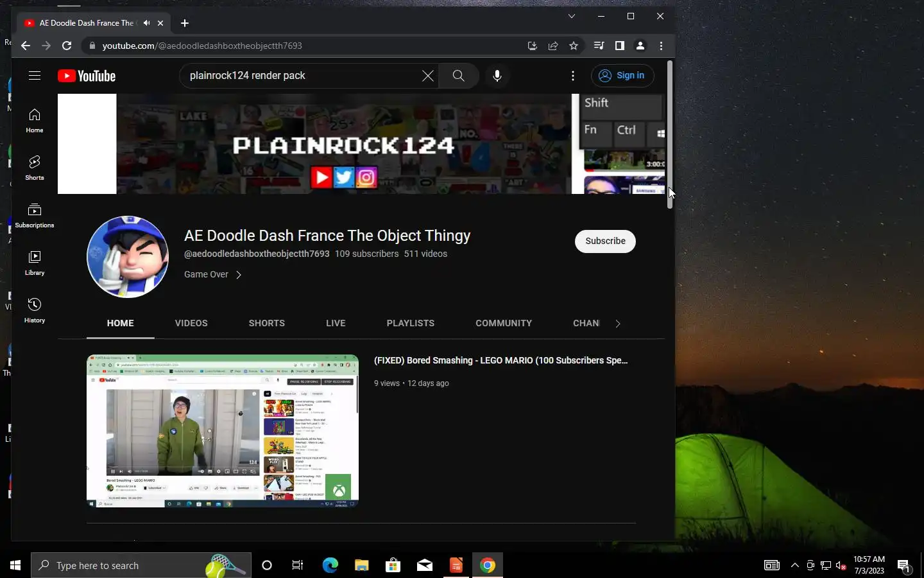Open Microsoft Store from the taskbar
924x578 pixels.
[393, 565]
